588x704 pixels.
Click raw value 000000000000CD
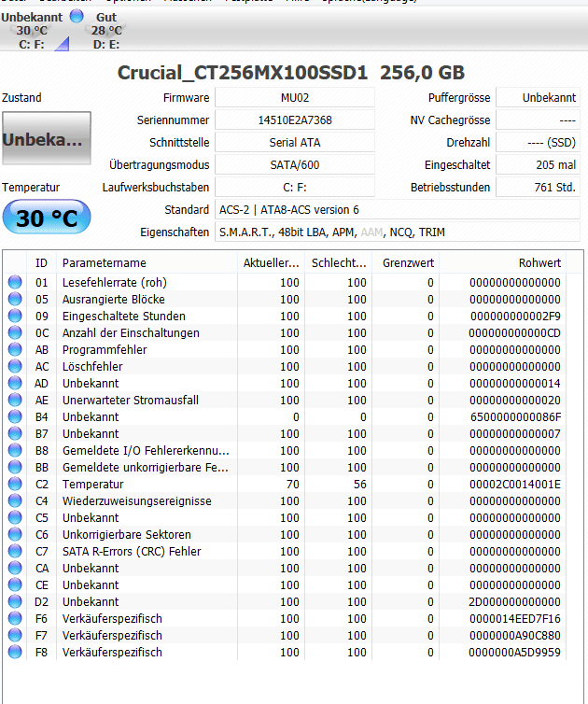pyautogui.click(x=515, y=332)
